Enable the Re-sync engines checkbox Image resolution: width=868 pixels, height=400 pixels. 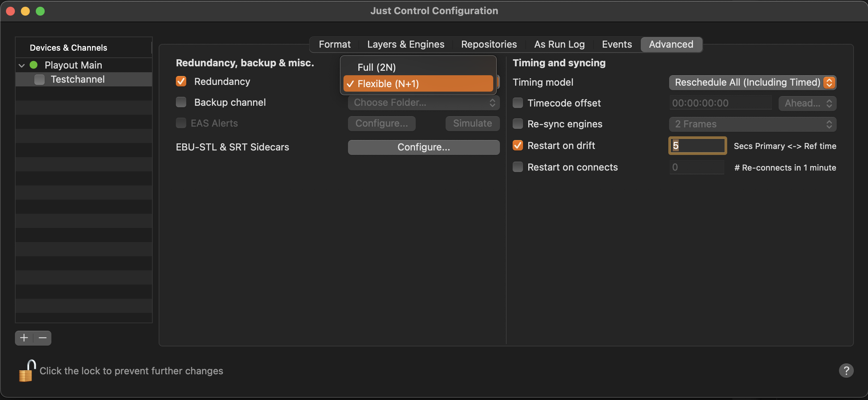point(518,124)
